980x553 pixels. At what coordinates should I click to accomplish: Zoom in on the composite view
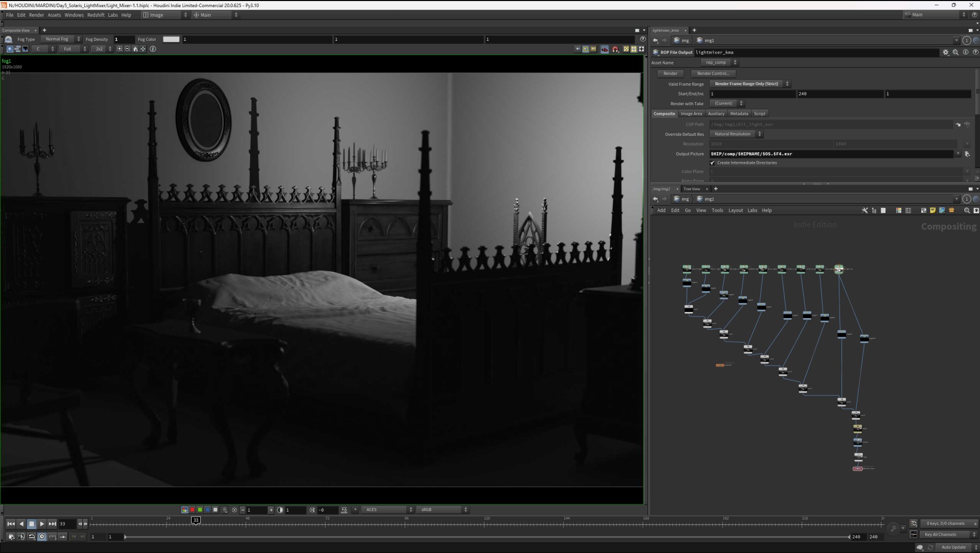(120, 49)
